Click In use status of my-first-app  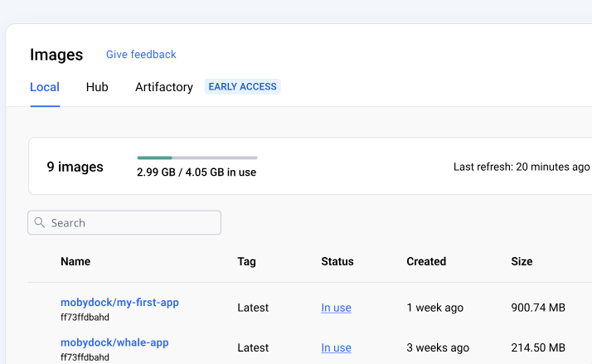(x=336, y=308)
